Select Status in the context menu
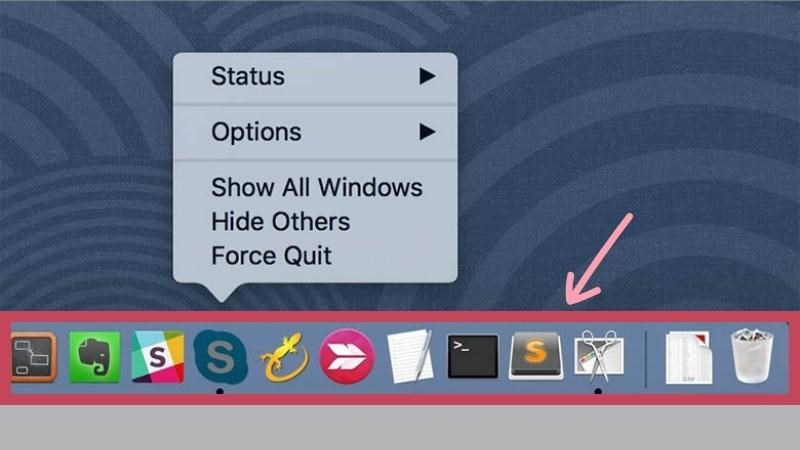The image size is (800, 450). [x=248, y=76]
